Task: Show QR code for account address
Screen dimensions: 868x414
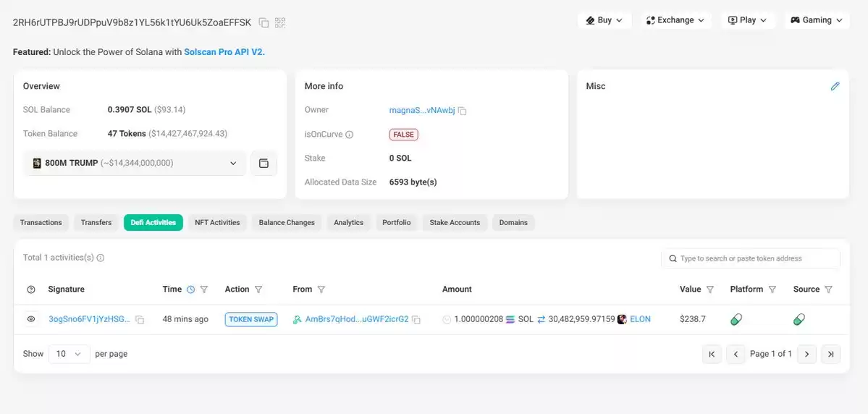Action: pos(280,22)
